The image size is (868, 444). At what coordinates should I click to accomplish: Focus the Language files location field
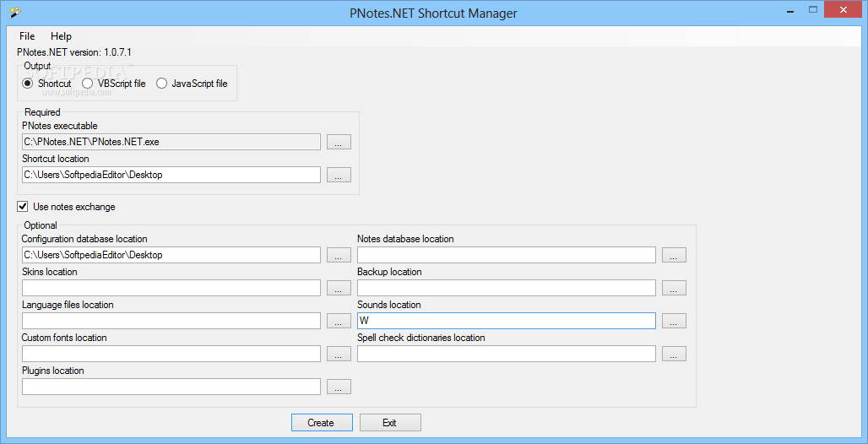(171, 321)
